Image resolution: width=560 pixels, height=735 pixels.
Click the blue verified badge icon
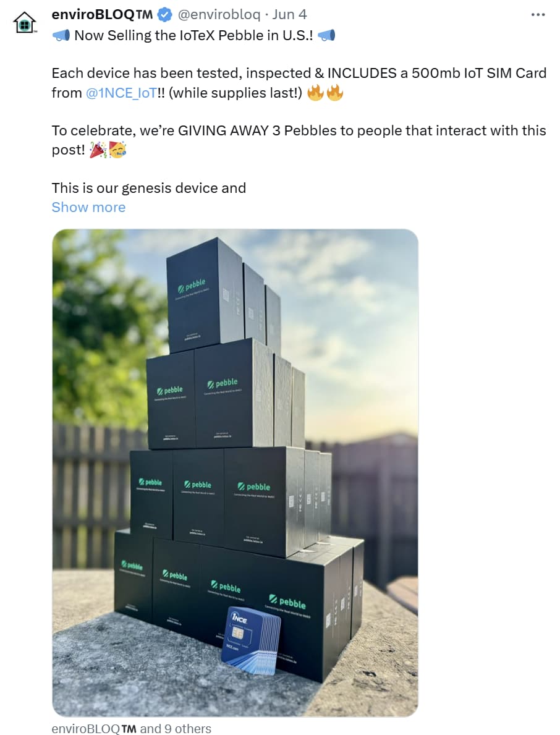164,15
